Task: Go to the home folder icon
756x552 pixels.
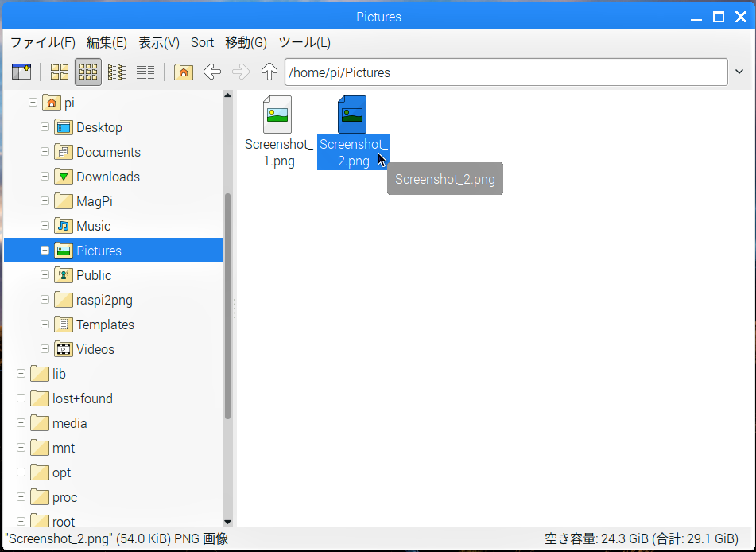Action: 183,72
